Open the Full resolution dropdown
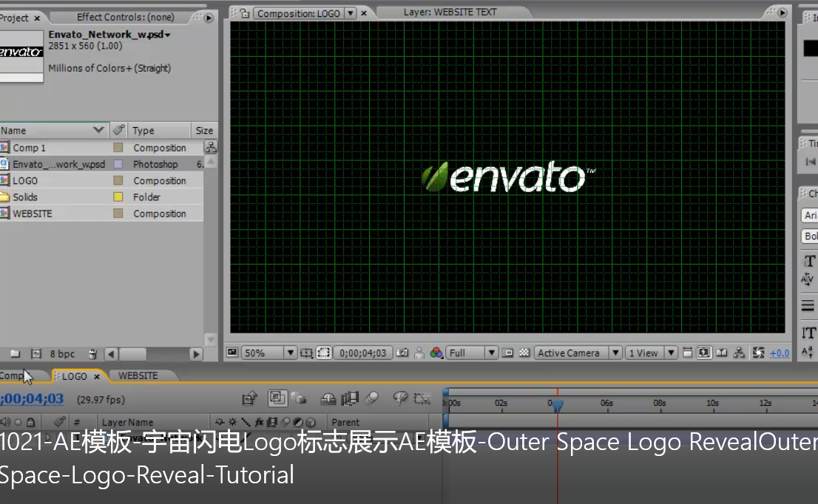The width and height of the screenshot is (818, 504). point(472,353)
